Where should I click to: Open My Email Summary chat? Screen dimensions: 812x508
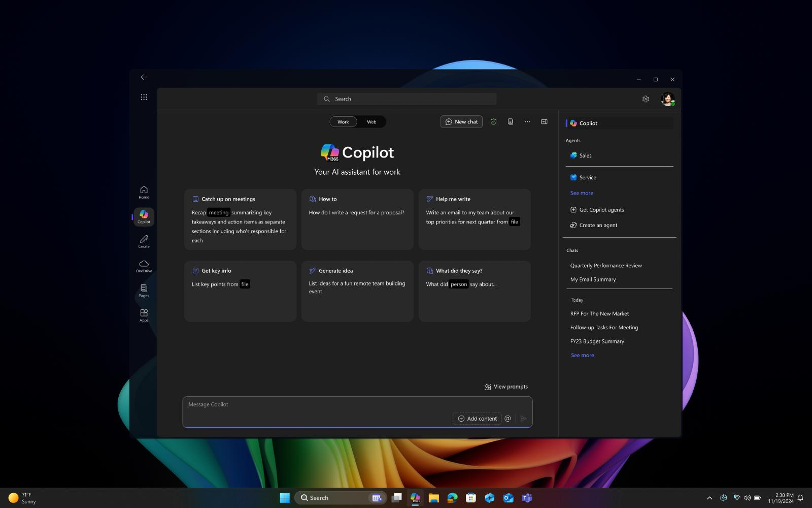point(593,279)
